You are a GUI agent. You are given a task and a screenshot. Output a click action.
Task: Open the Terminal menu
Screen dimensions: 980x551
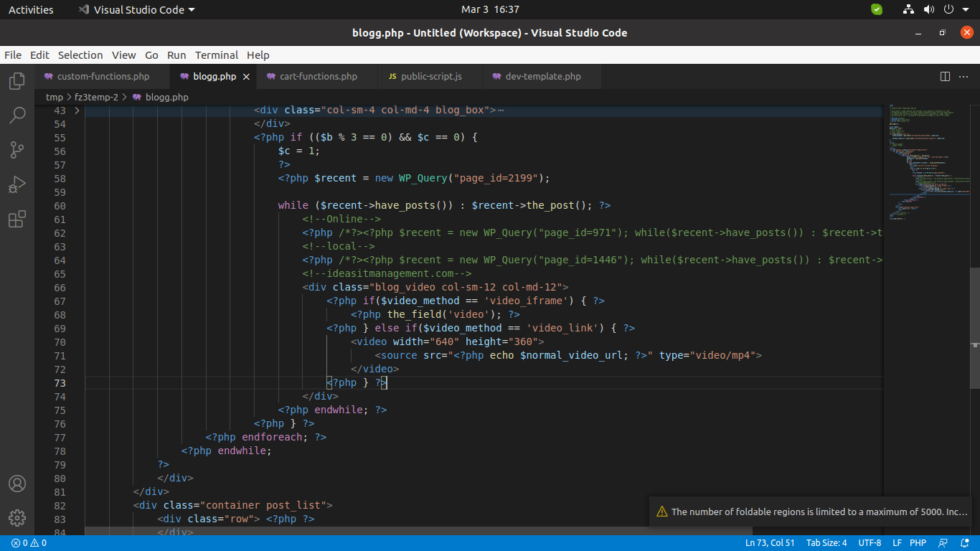tap(216, 55)
